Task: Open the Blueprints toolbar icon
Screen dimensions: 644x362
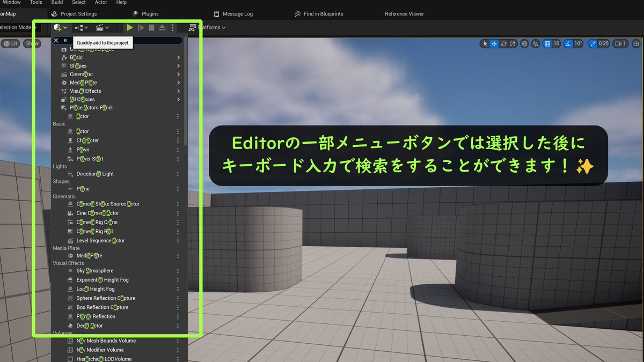Action: click(78, 27)
